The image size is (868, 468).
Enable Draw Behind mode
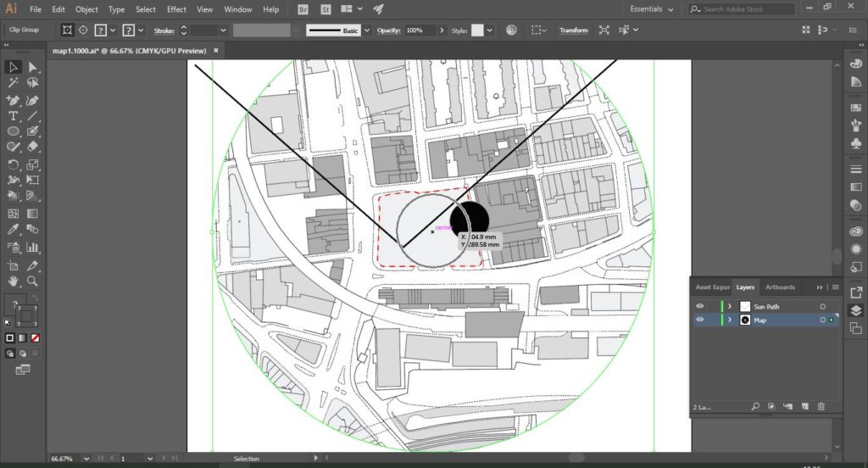(22, 354)
